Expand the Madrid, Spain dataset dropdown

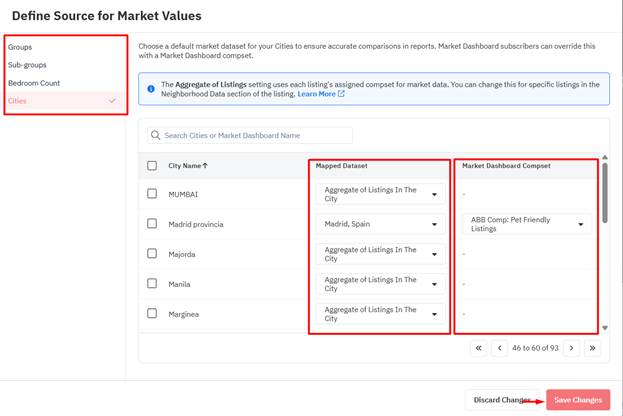[x=381, y=224]
